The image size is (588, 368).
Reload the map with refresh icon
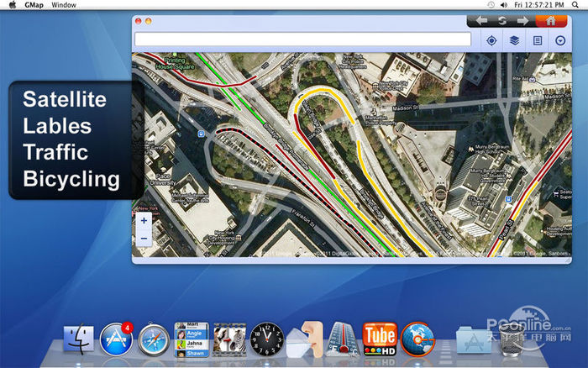[x=502, y=21]
